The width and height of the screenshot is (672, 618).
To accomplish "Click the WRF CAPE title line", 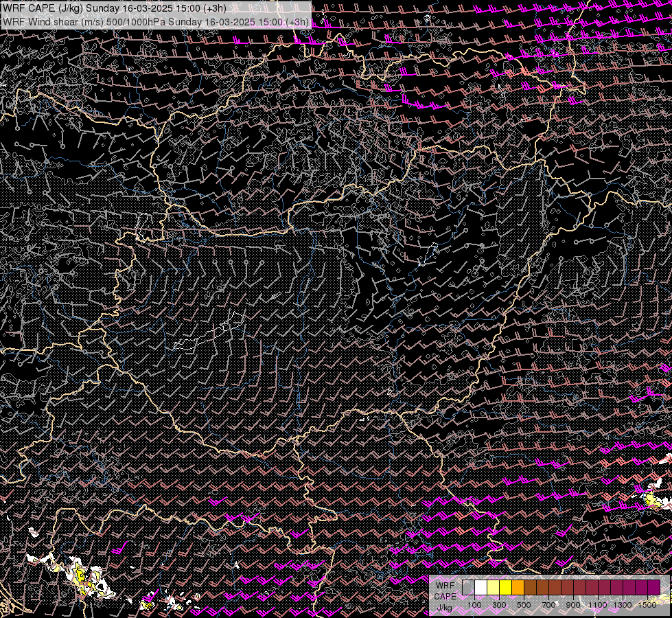I will tap(114, 8).
